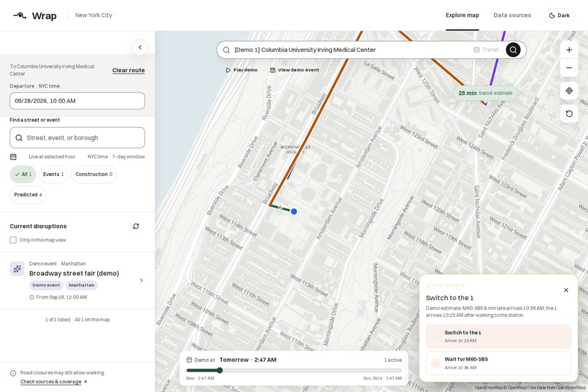Click the Wrap logo icon
The height and width of the screenshot is (392, 588).
pyautogui.click(x=20, y=15)
